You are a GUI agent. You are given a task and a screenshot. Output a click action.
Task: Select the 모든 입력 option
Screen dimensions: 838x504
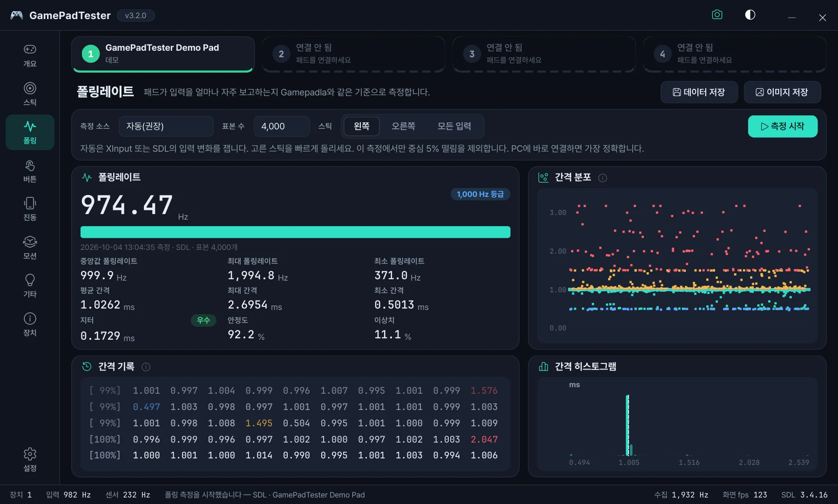click(454, 126)
